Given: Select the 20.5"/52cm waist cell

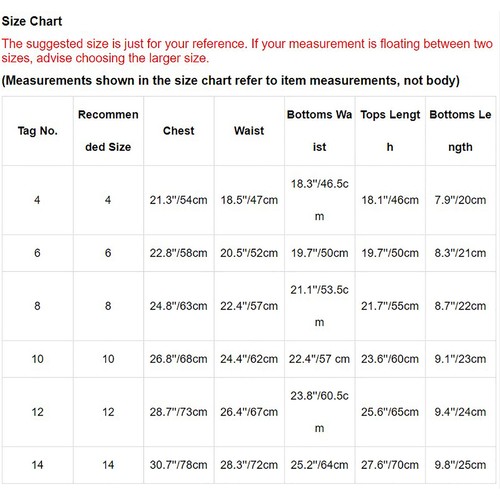Looking at the screenshot, I should [x=249, y=253].
